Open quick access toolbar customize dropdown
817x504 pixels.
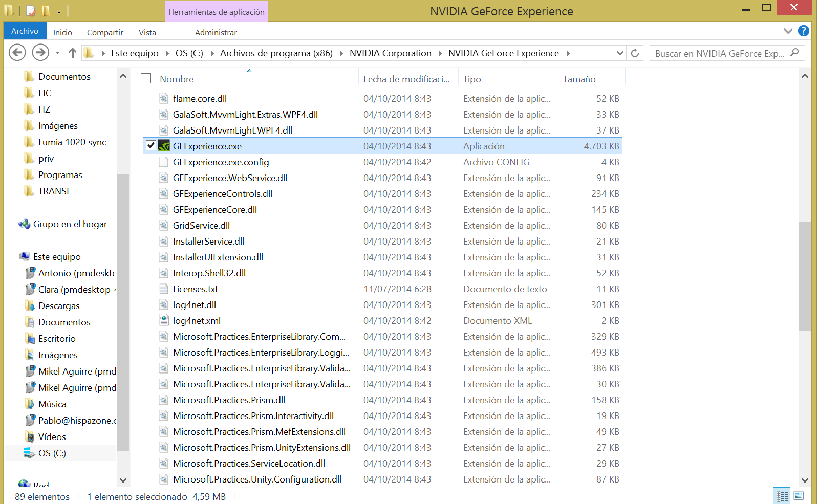[59, 11]
